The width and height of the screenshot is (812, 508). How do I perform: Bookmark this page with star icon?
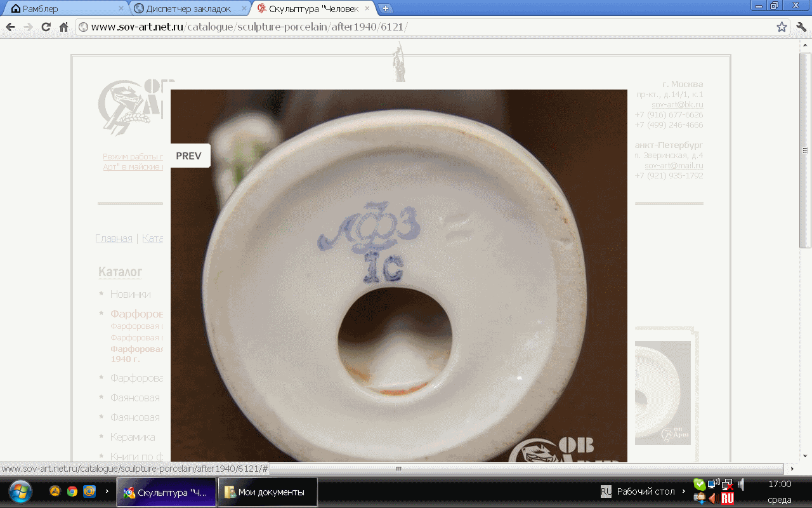tap(782, 27)
